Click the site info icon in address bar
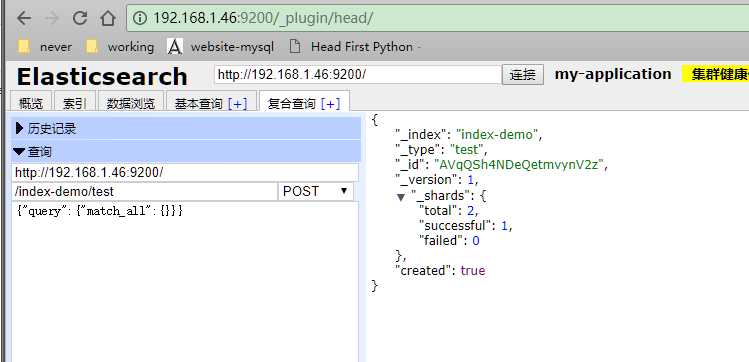The width and height of the screenshot is (749, 362). coord(139,19)
